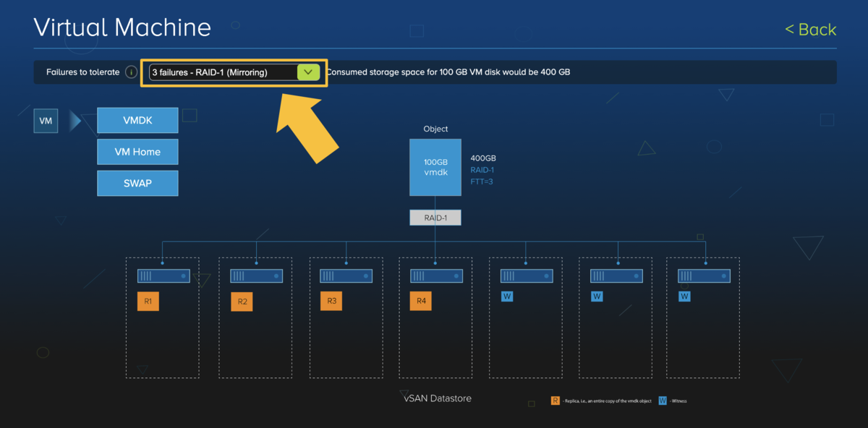Select the SWAP object button
The width and height of the screenshot is (868, 428).
click(137, 183)
